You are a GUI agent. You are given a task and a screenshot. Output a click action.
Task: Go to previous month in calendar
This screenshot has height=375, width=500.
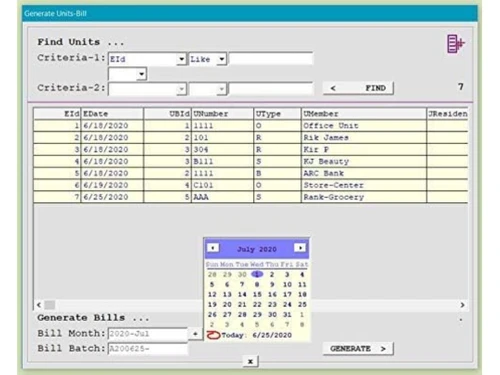pos(213,248)
